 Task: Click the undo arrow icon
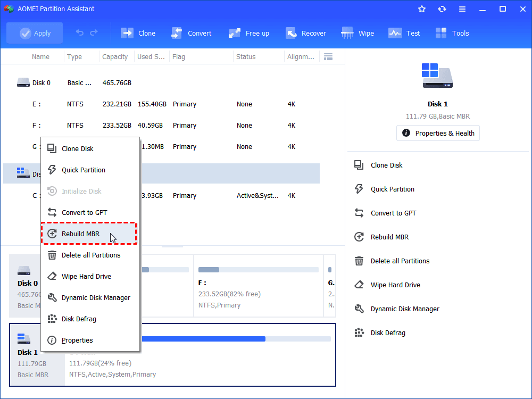tap(80, 33)
